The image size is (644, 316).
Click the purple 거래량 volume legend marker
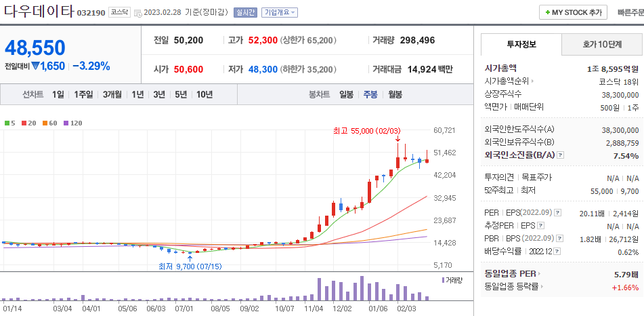coord(443,280)
